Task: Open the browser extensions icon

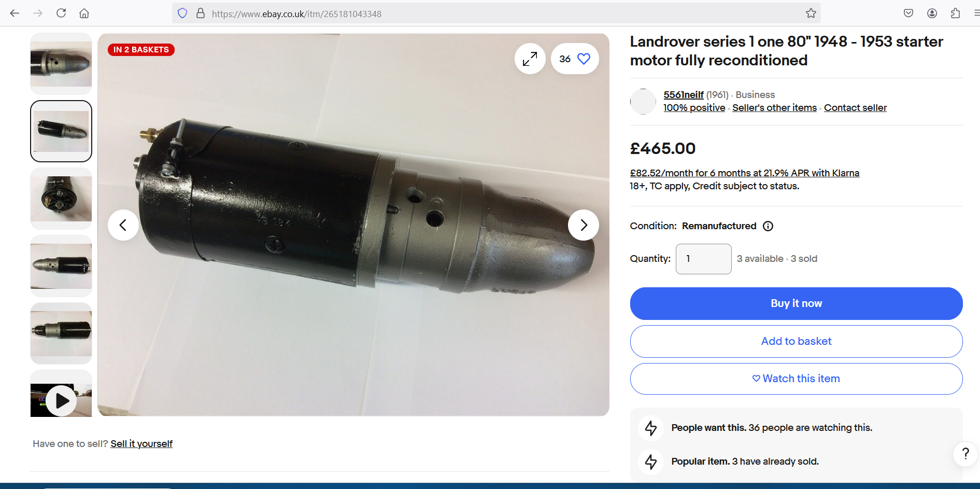Action: click(955, 13)
